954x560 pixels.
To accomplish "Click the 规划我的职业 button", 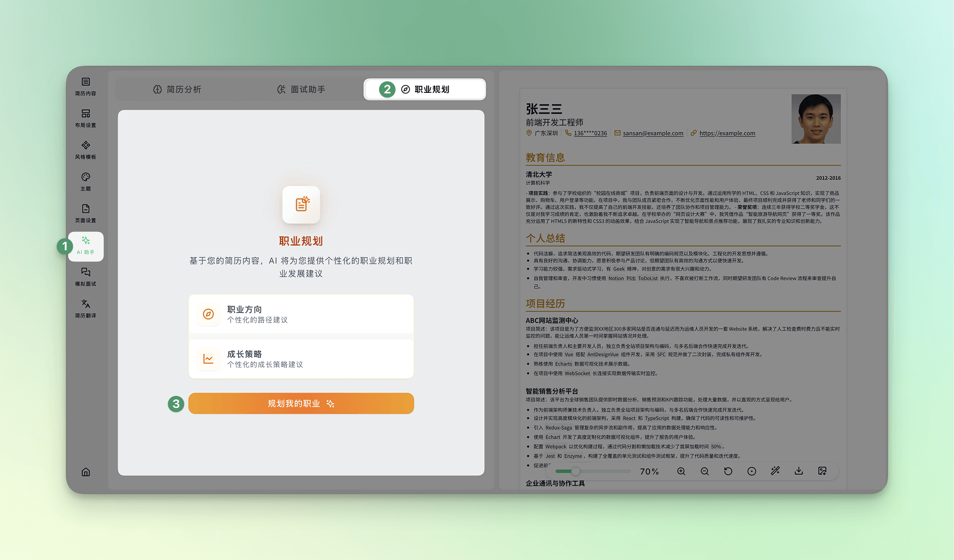I will [301, 404].
